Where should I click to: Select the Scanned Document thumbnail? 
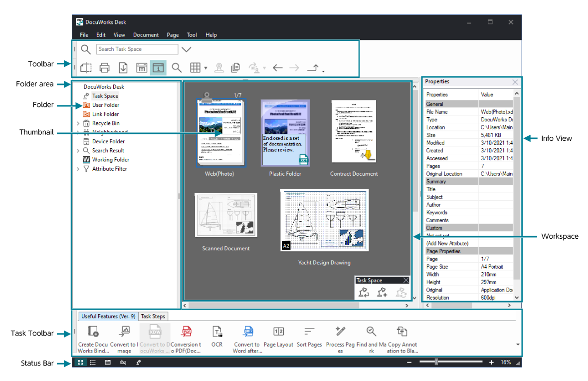[226, 215]
